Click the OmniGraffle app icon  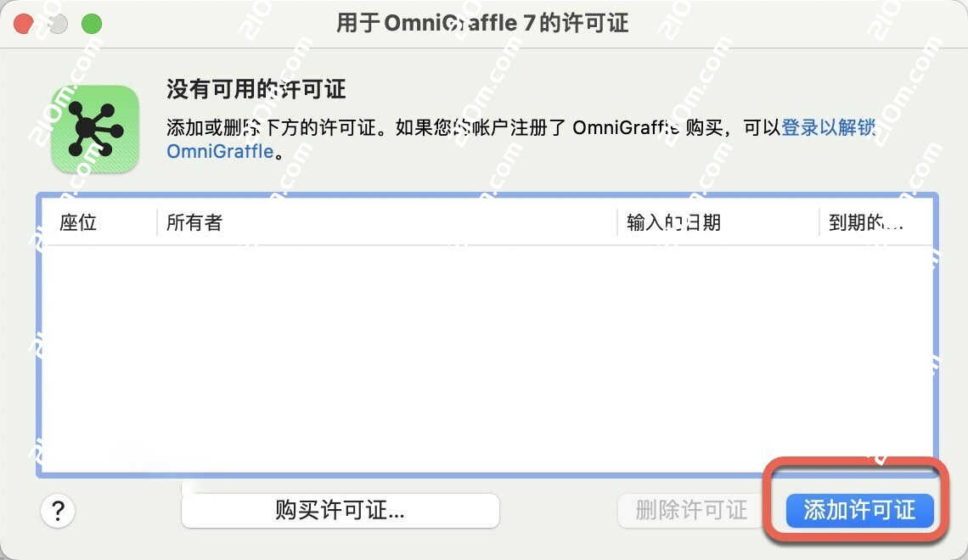[94, 129]
